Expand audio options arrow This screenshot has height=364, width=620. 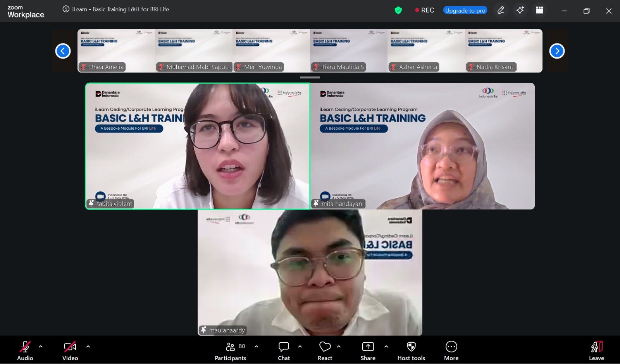(41, 347)
